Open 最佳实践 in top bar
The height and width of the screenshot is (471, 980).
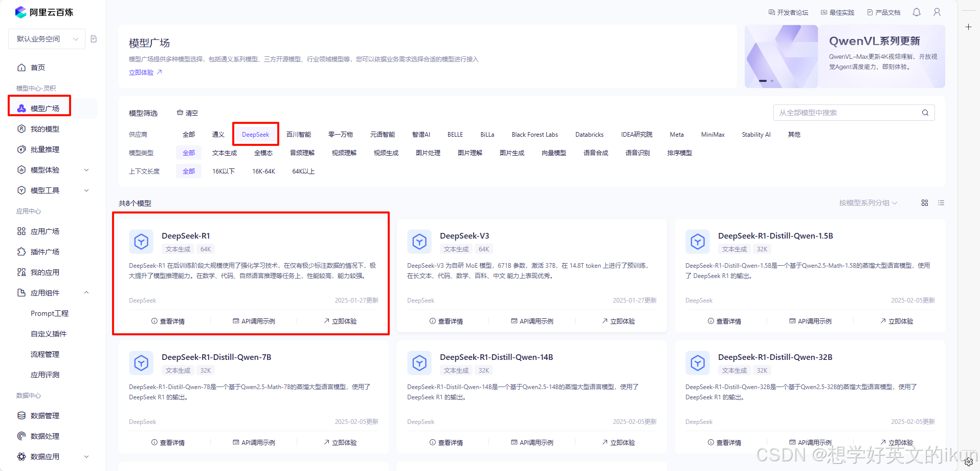(837, 12)
